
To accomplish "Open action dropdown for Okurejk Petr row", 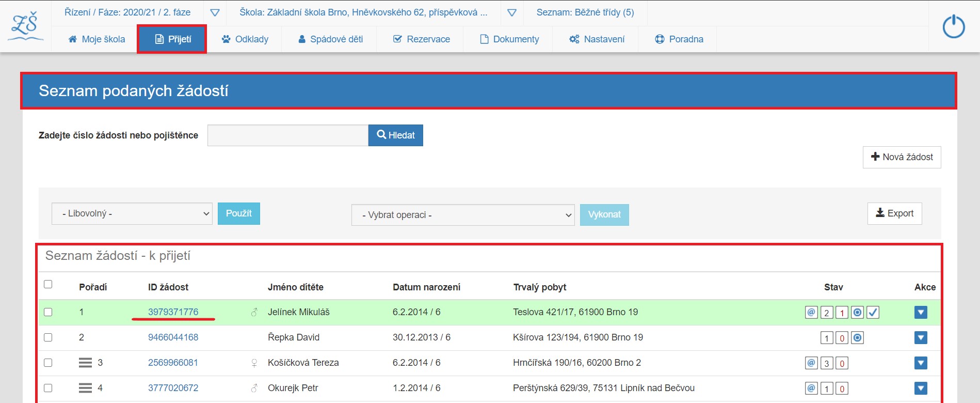I will pos(921,389).
